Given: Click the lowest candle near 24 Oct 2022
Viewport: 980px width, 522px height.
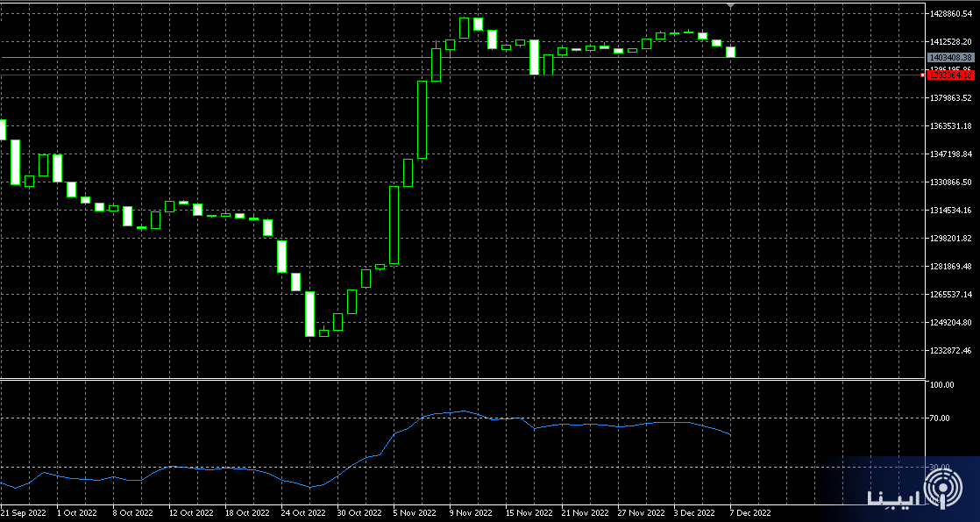Looking at the screenshot, I should click(309, 313).
